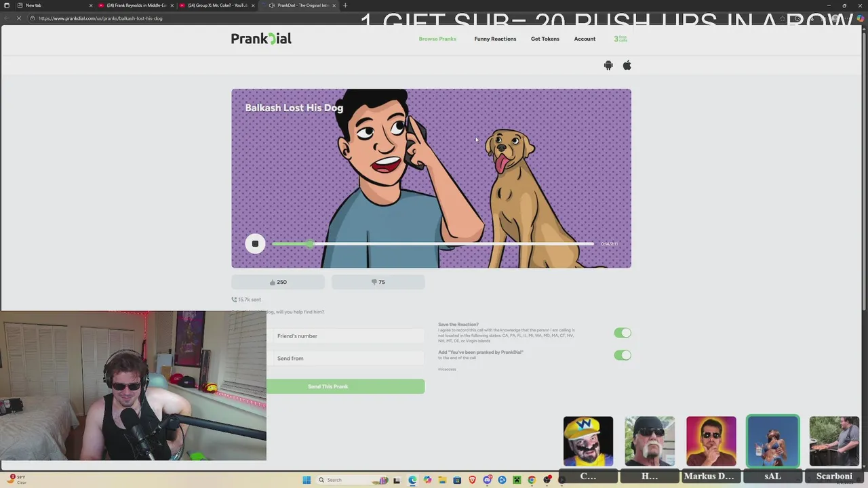Open the Windows Start menu
Viewport: 868px width, 488px height.
click(307, 480)
